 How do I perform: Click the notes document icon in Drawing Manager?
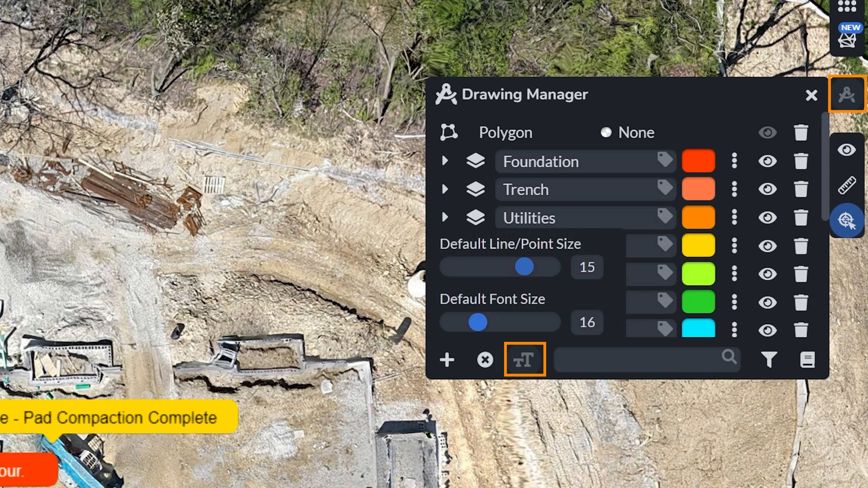tap(807, 360)
